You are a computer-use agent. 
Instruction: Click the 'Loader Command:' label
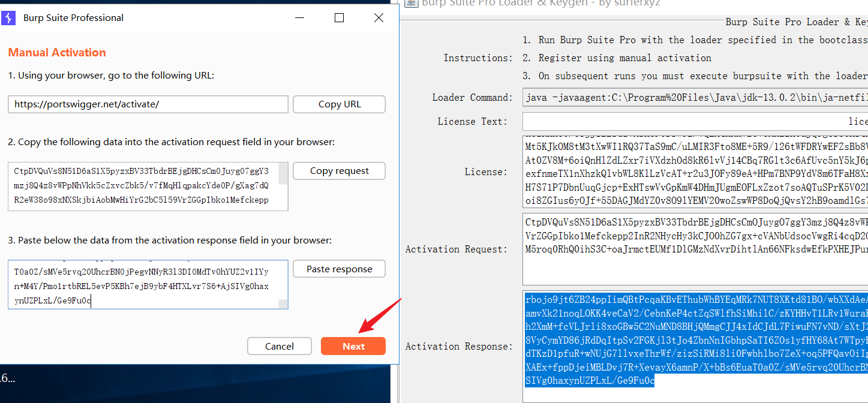click(473, 97)
